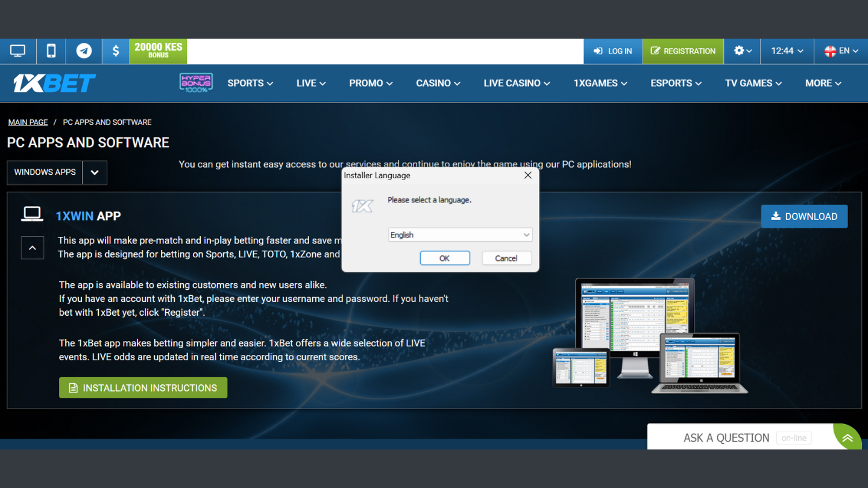
Task: Click the Download button
Action: coord(804,216)
